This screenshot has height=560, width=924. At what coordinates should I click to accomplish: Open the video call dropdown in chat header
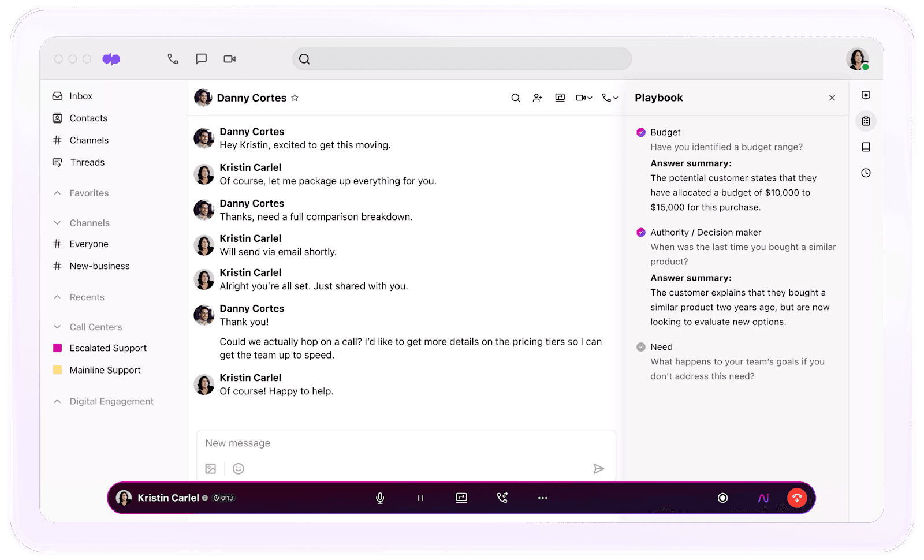(x=584, y=98)
